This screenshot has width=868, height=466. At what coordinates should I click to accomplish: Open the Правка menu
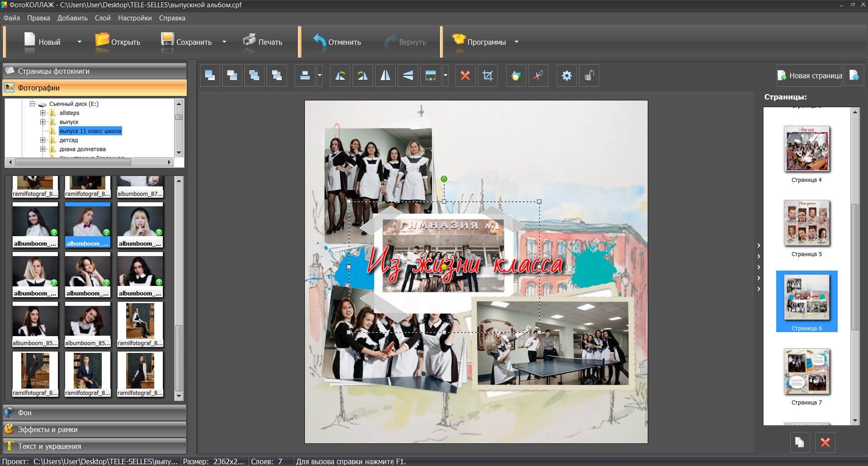pyautogui.click(x=38, y=18)
